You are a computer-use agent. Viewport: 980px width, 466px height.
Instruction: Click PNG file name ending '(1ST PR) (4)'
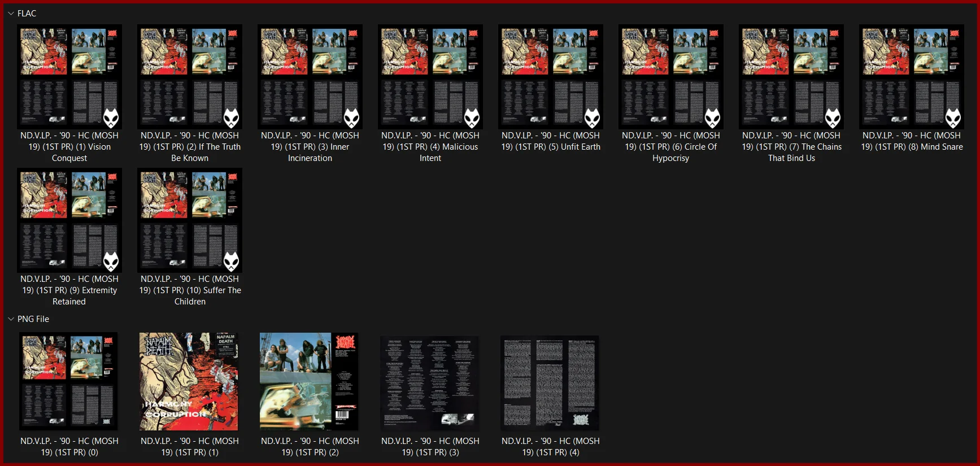pyautogui.click(x=551, y=447)
